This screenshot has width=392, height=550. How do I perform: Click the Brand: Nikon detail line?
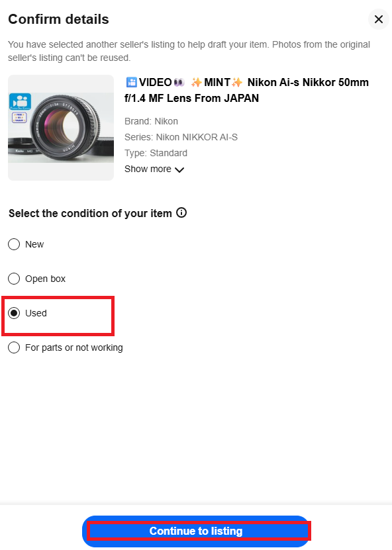click(x=151, y=121)
